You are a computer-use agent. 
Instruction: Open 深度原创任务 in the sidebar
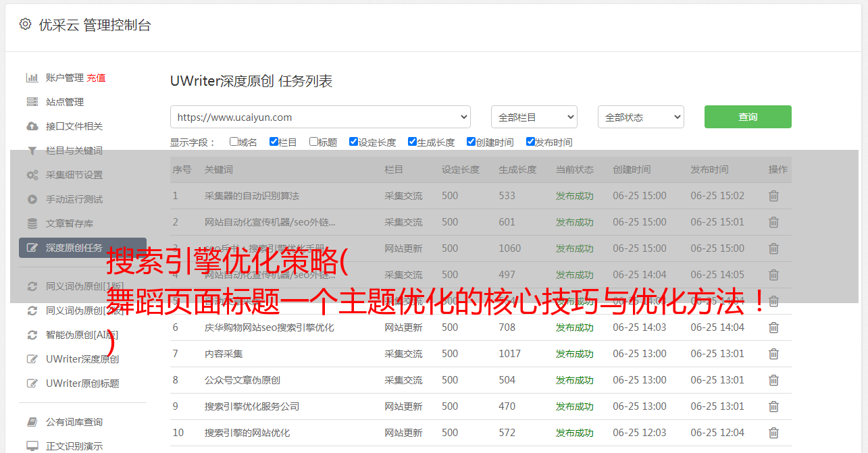click(74, 248)
